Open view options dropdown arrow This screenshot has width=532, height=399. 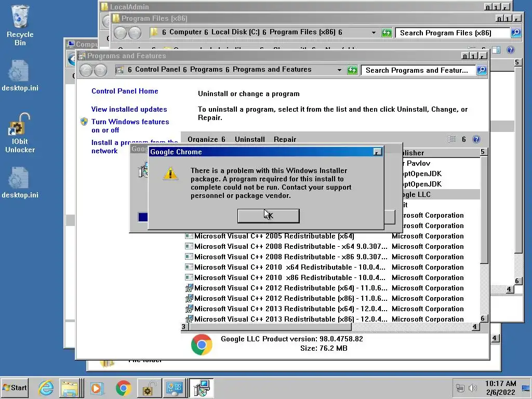[x=463, y=139]
